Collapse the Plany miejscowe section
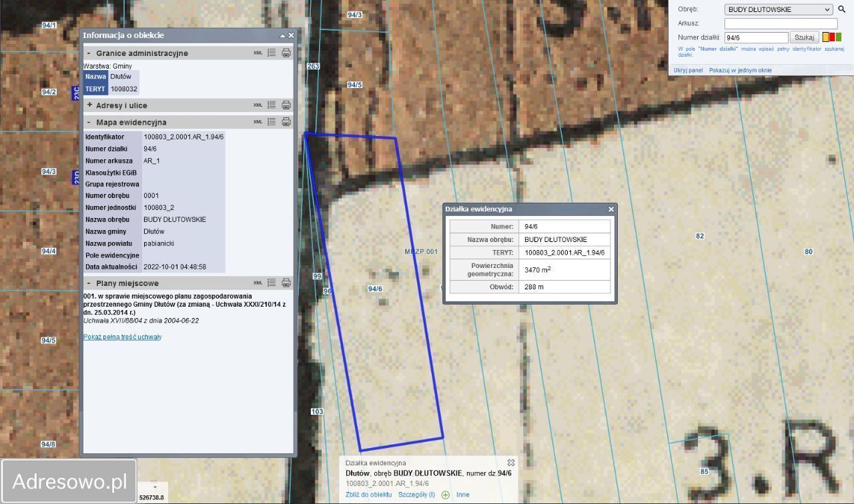 click(89, 283)
